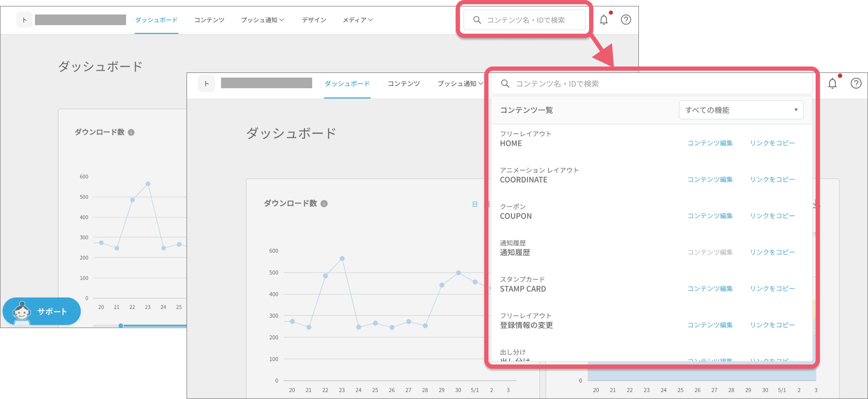This screenshot has width=868, height=399.
Task: Select the ダッシュボード tab in the front window
Action: tap(347, 84)
